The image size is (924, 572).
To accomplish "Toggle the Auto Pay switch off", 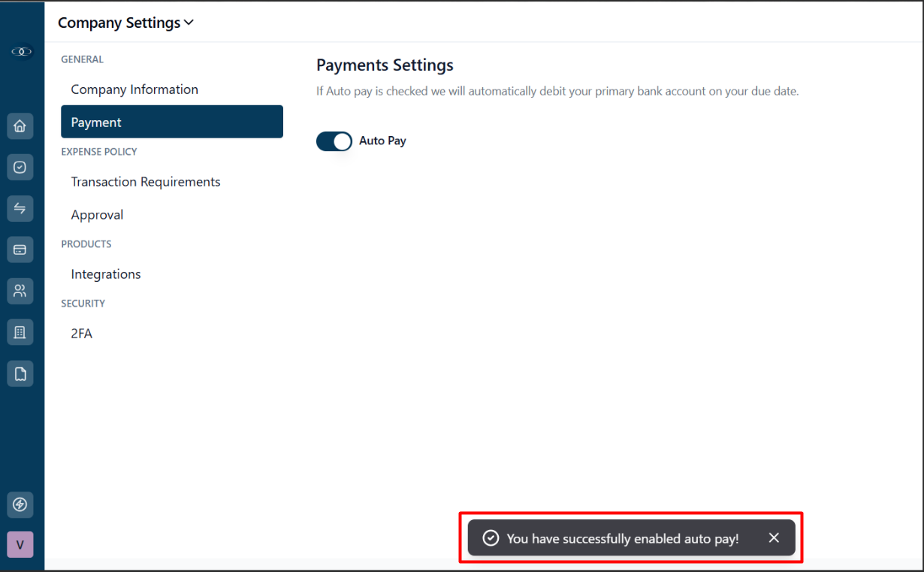I will pyautogui.click(x=334, y=141).
